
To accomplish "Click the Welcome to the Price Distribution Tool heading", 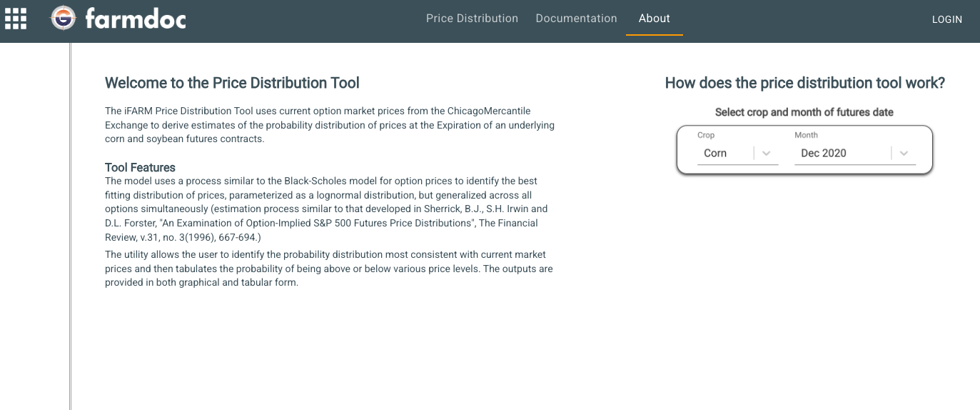I will click(x=232, y=83).
